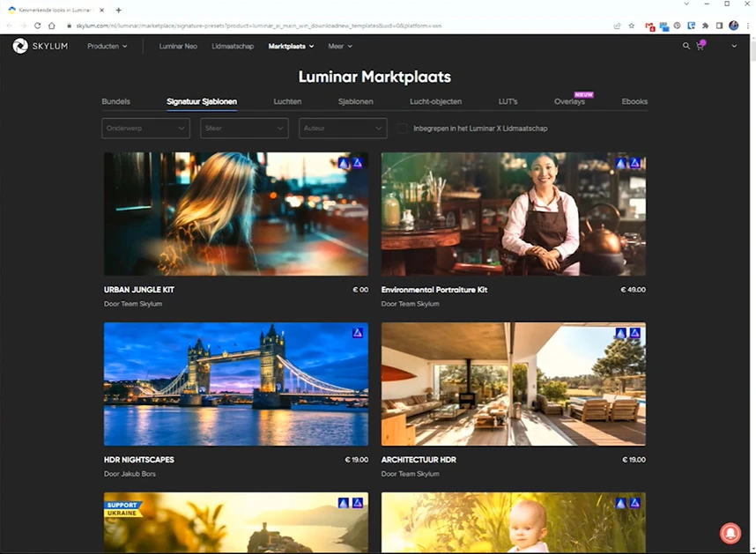Viewport: 756px width, 554px height.
Task: Open browser three-dot menu
Action: click(x=748, y=26)
